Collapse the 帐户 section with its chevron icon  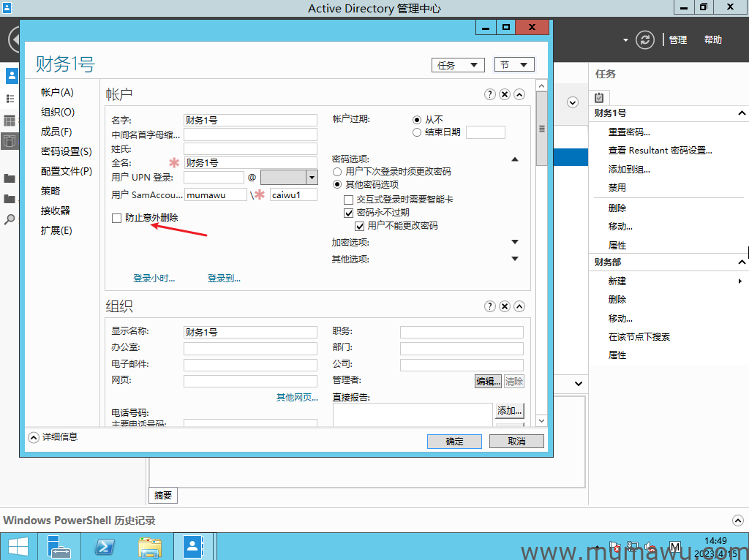point(519,94)
